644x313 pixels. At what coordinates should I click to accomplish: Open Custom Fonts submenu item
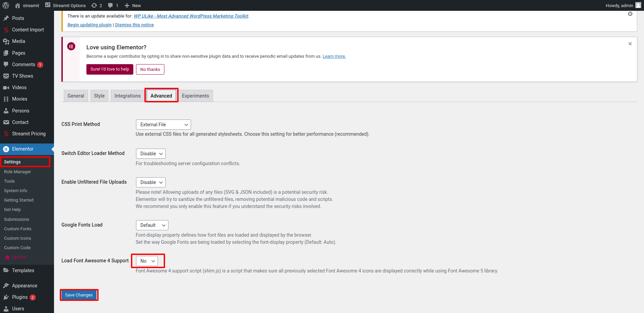tap(18, 229)
